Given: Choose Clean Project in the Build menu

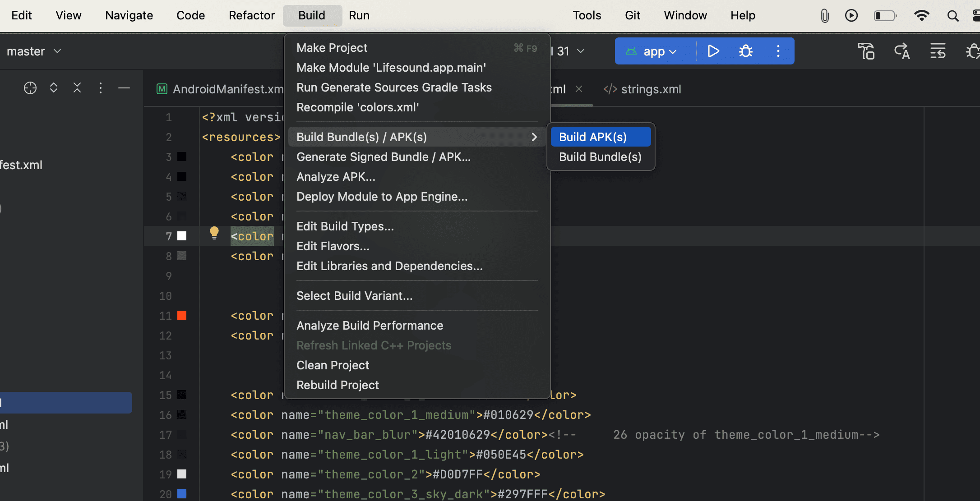Looking at the screenshot, I should click(333, 365).
